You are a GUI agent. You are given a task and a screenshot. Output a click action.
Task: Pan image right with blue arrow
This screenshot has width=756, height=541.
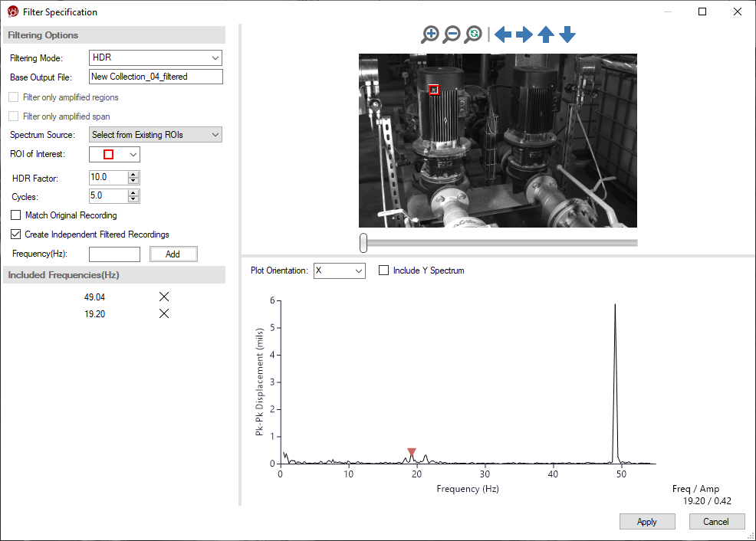[524, 34]
